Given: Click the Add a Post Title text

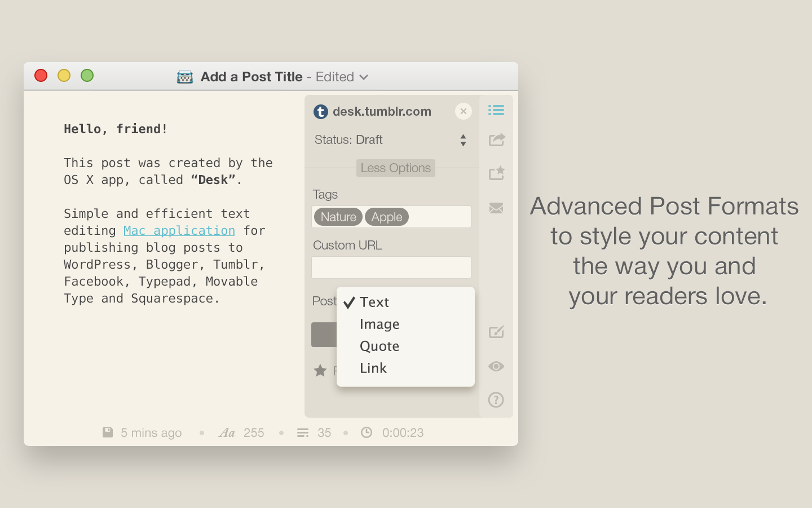Looking at the screenshot, I should [x=251, y=77].
